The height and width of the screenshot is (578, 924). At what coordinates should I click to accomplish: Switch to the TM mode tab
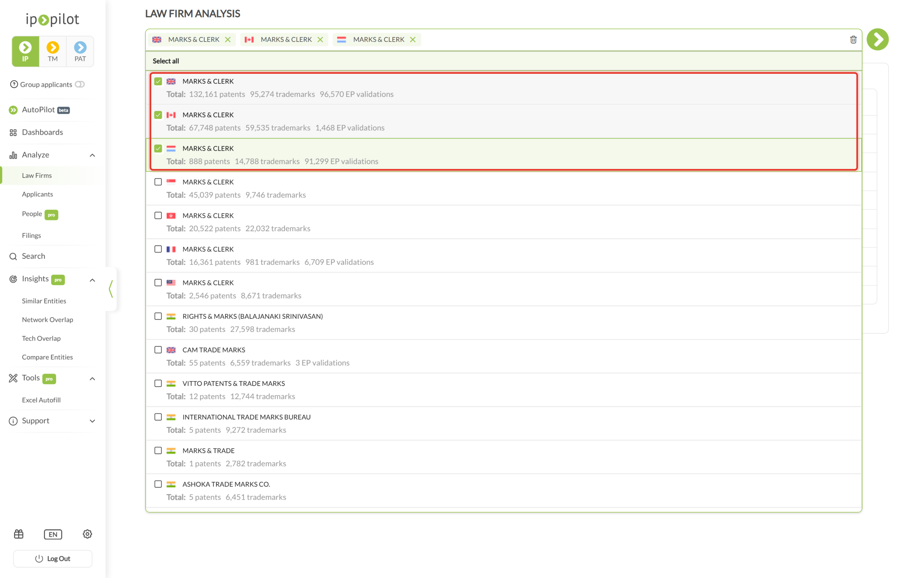[53, 52]
